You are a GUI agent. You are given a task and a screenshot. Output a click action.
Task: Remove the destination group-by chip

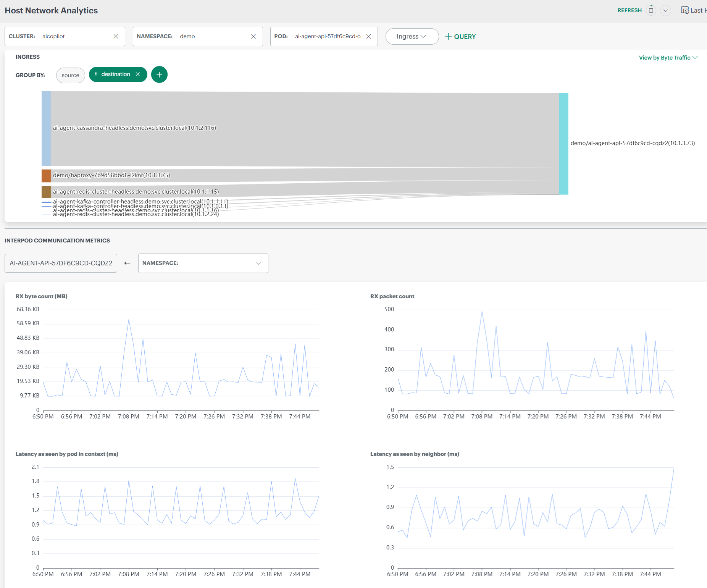(x=138, y=74)
